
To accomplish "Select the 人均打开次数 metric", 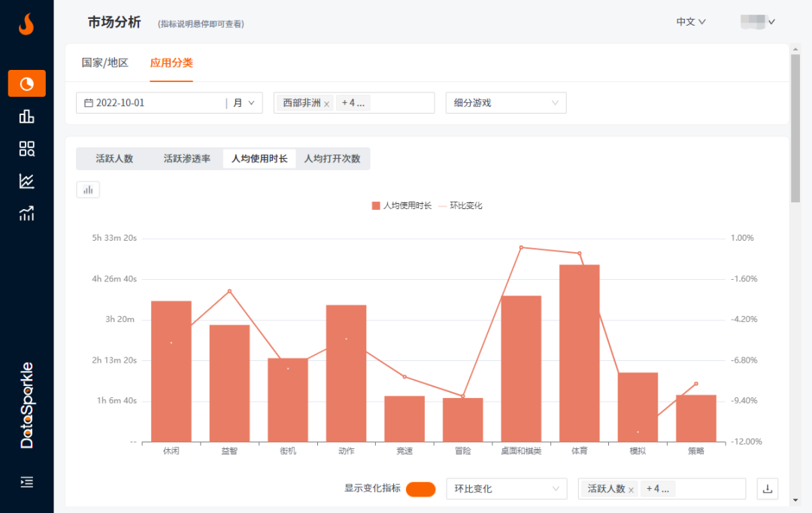I will coord(332,159).
